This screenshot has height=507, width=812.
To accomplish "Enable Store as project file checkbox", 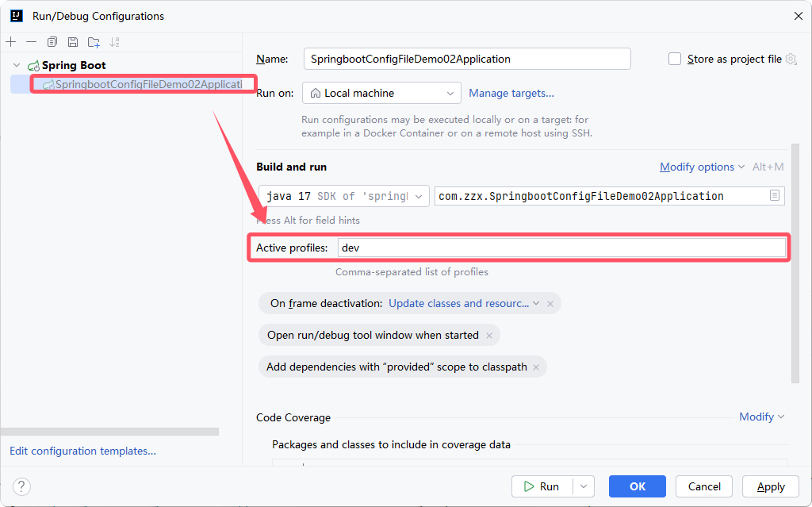I will click(x=674, y=59).
